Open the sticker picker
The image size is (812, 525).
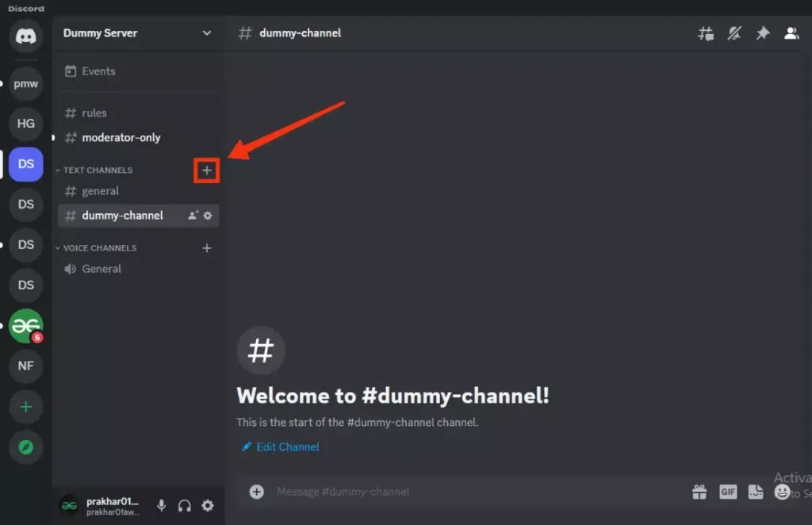point(753,492)
